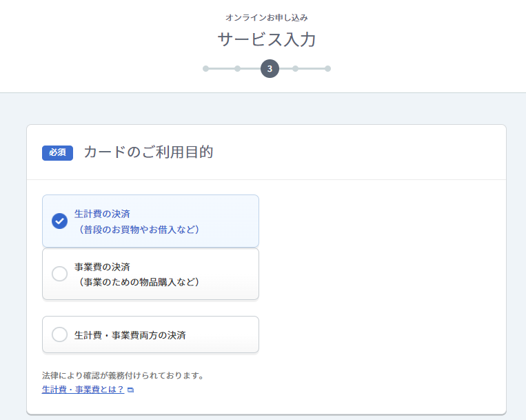526x420 pixels.
Task: Choose the (事業のための物品購入など) option text
Action: tap(139, 282)
